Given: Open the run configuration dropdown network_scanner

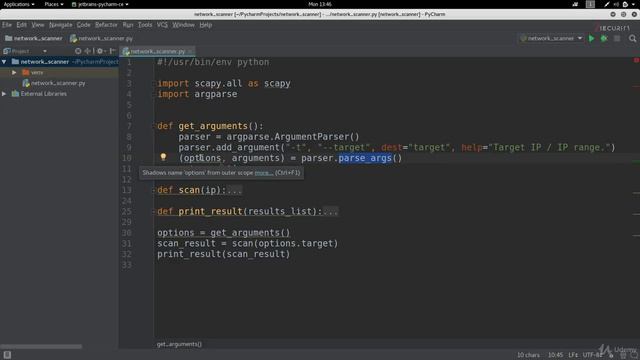Looking at the screenshot, I should (551, 38).
